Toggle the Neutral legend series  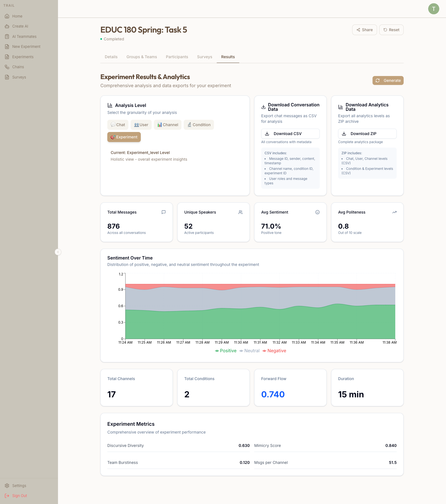(249, 351)
